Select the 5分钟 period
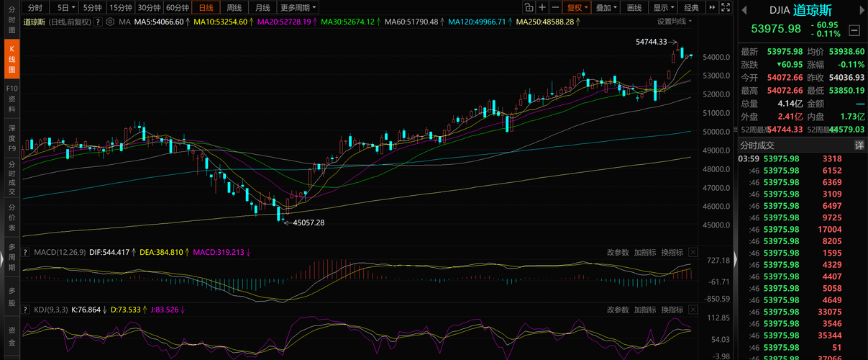This screenshot has height=360, width=868. (x=92, y=7)
